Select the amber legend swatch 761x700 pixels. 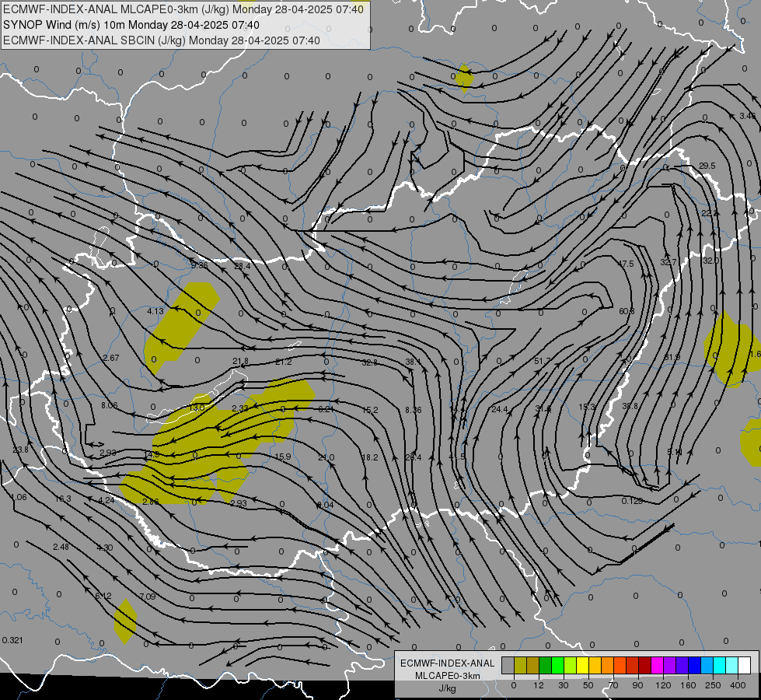pos(595,666)
